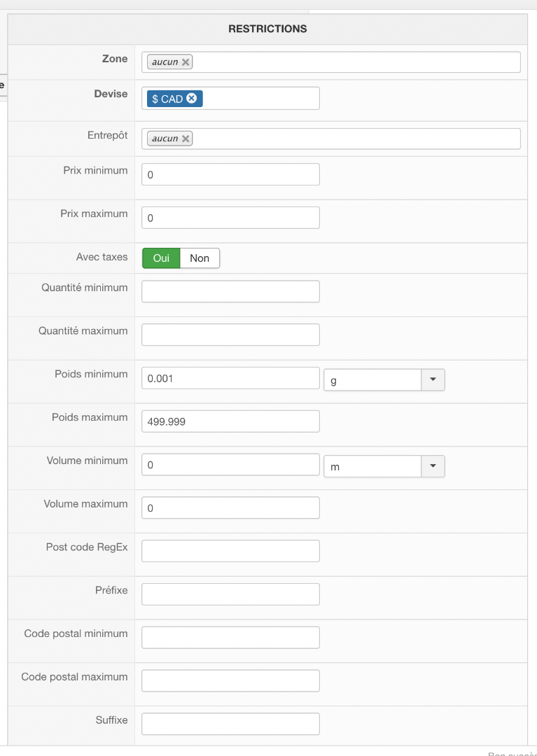This screenshot has width=537, height=756.
Task: Click the weight unit 'g' select box
Action: [372, 379]
